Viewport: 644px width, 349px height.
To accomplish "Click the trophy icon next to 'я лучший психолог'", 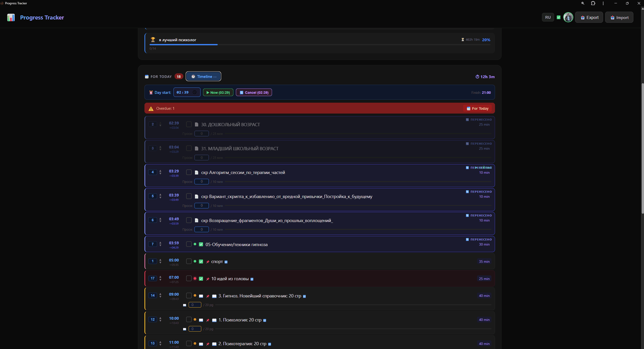I will (x=153, y=39).
